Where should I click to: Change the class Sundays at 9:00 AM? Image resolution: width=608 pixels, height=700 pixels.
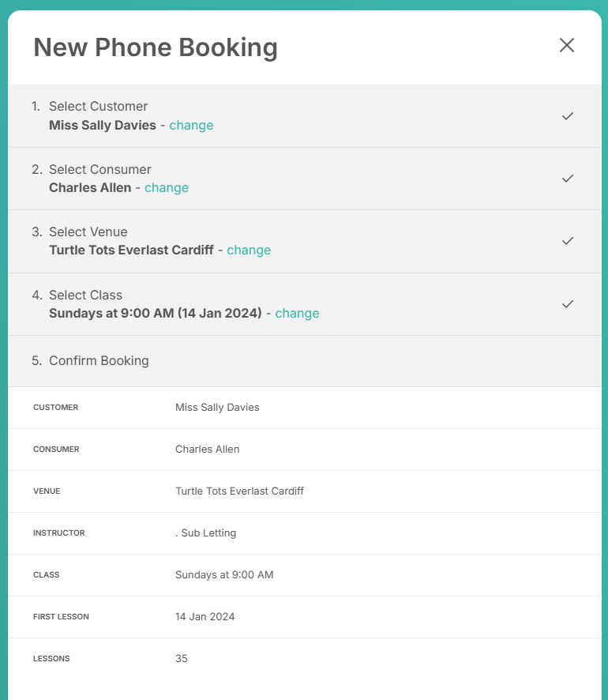(297, 314)
